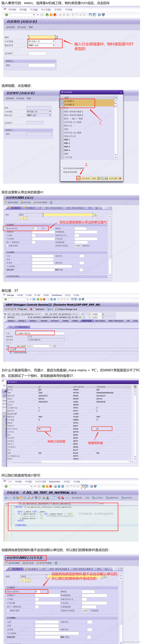The height and width of the screenshot is (644, 142).
Task: Select MRP 1 row selector in 选择视图 list
Action: pos(62,140)
